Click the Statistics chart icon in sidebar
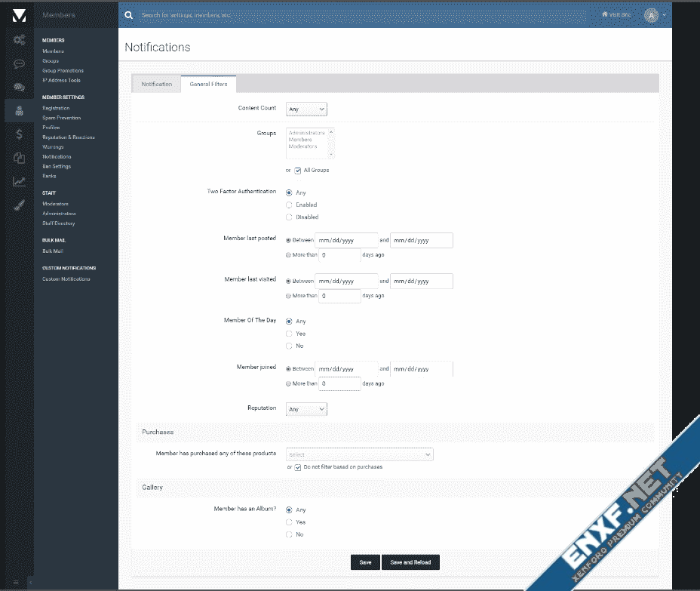700x591 pixels. [19, 181]
